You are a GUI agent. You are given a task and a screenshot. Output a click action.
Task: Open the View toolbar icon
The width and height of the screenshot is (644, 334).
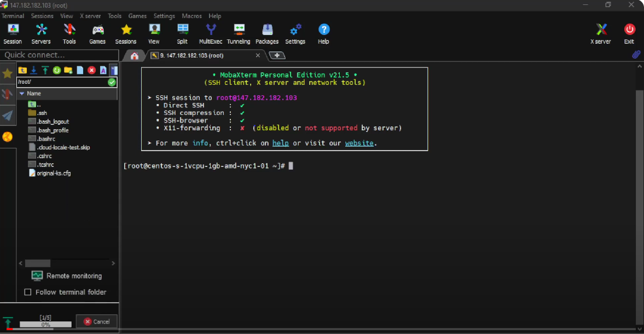pyautogui.click(x=154, y=34)
